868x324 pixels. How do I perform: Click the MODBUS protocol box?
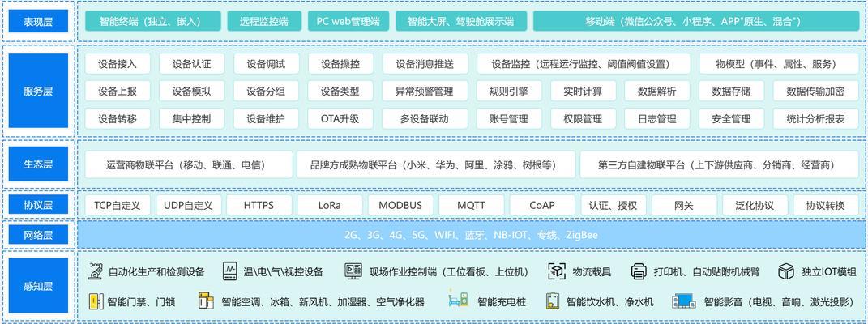(x=401, y=205)
